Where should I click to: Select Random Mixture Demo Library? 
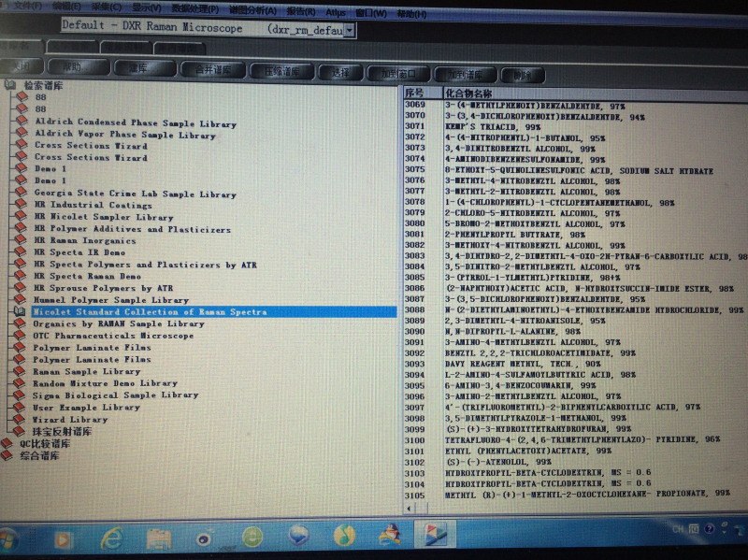pos(105,383)
